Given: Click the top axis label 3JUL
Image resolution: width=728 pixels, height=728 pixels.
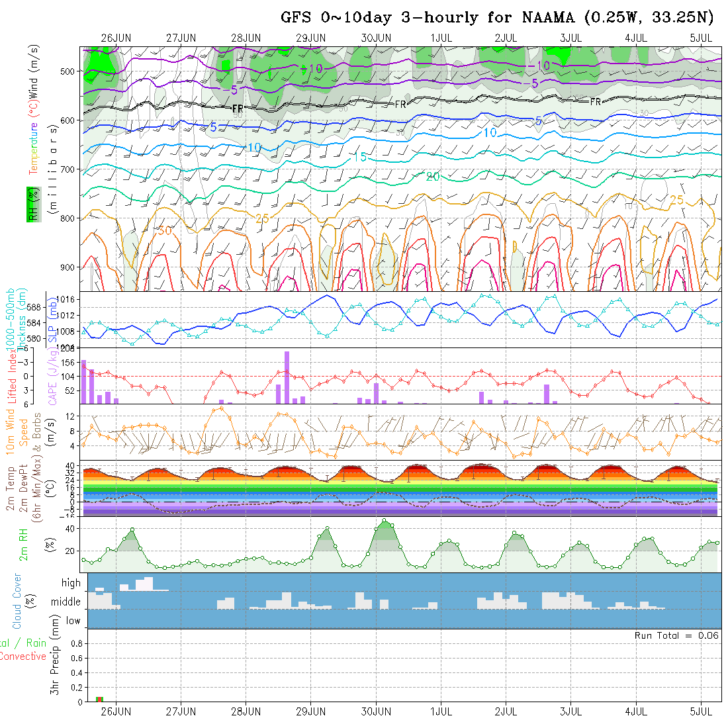Looking at the screenshot, I should [570, 38].
